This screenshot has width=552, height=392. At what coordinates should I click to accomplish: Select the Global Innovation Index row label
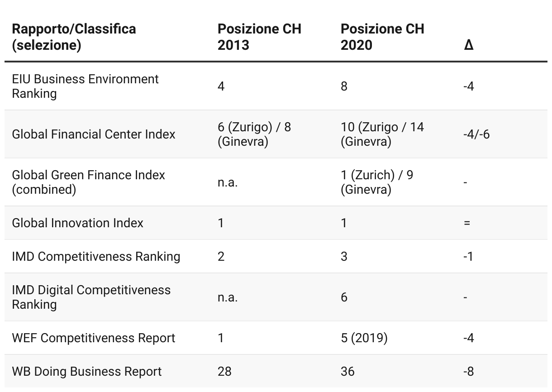tap(77, 223)
